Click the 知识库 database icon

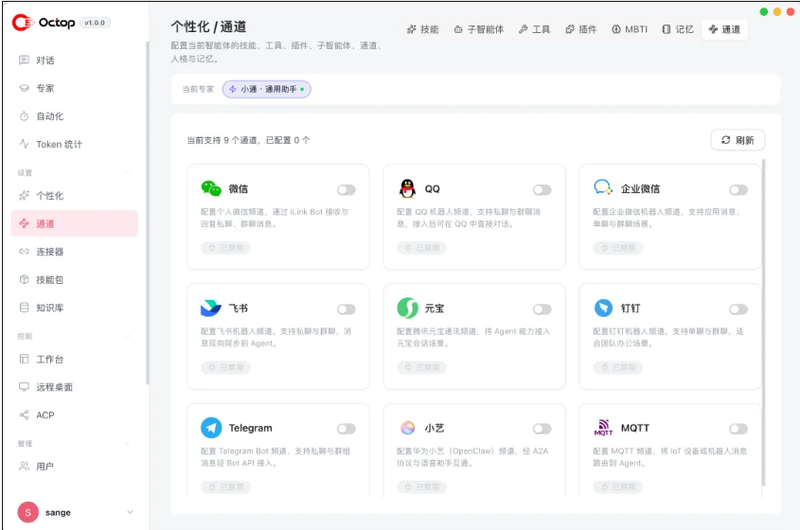[x=24, y=308]
